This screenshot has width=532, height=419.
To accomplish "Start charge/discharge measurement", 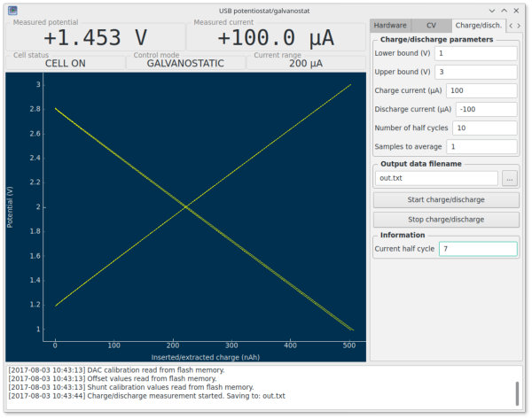I will coord(446,199).
